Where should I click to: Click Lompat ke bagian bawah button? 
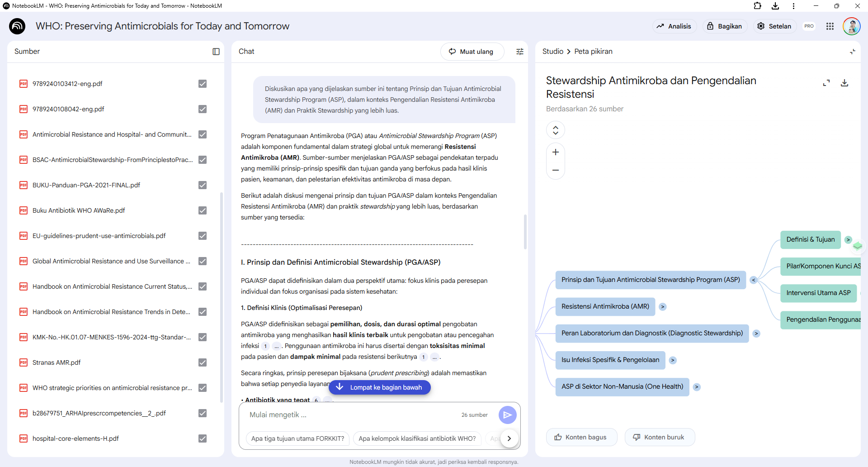(x=379, y=387)
